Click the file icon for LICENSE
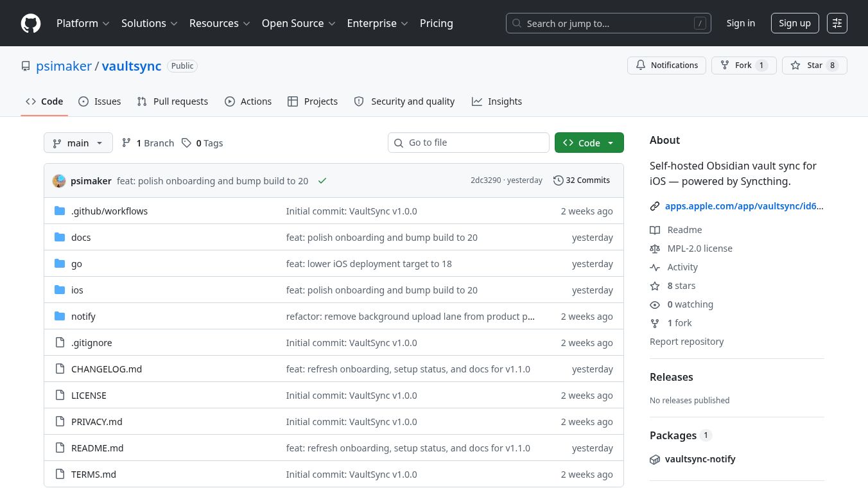This screenshot has height=488, width=868. pyautogui.click(x=60, y=396)
